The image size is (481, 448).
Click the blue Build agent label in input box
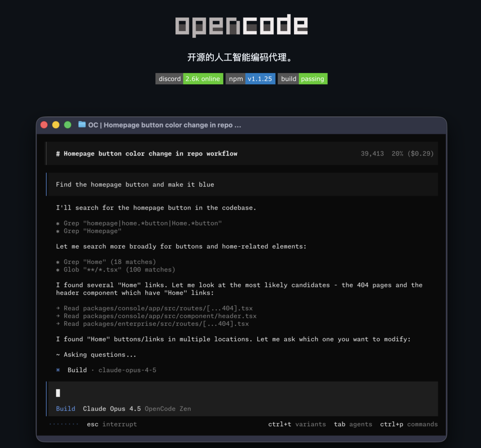click(65, 409)
